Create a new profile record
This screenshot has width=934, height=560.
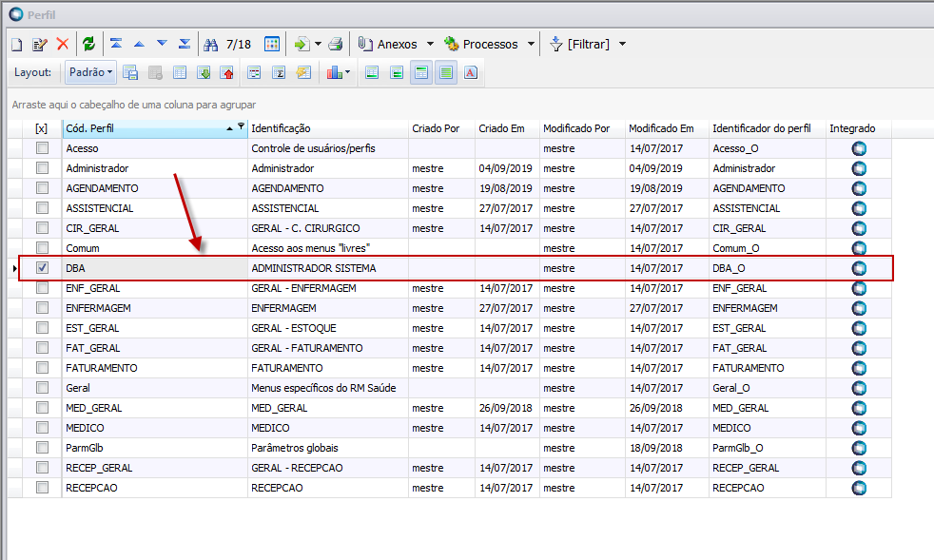pyautogui.click(x=17, y=44)
